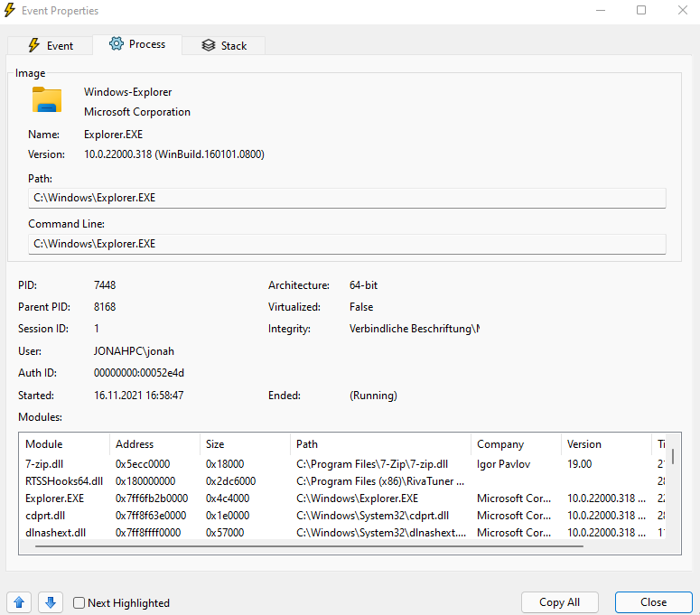Click version text 10.0.22000.318
This screenshot has height=615, width=700.
click(x=173, y=154)
